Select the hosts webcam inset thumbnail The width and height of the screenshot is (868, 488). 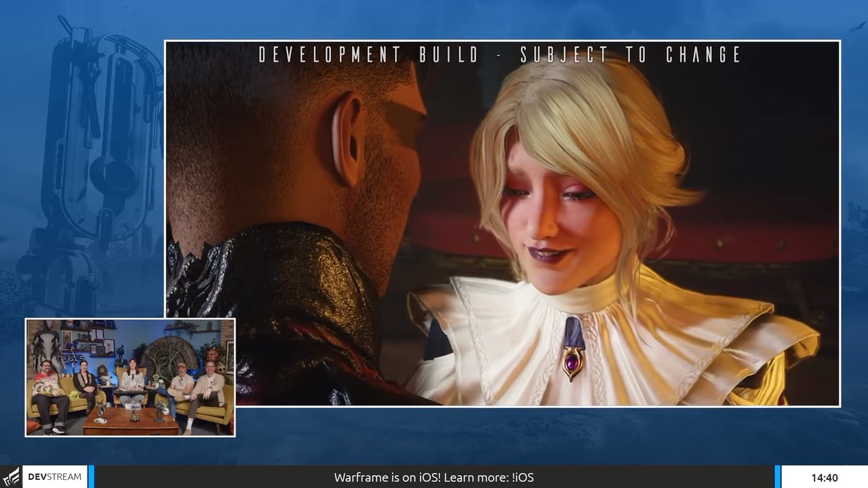click(x=130, y=378)
